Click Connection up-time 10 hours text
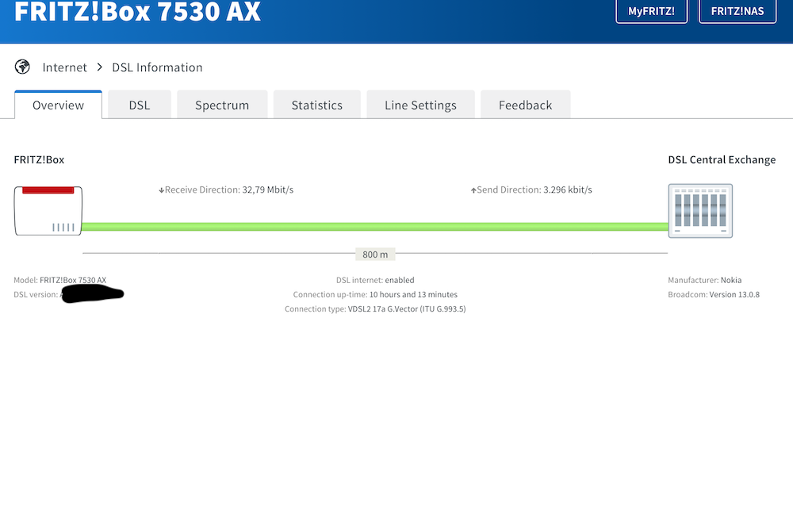Image resolution: width=793 pixels, height=532 pixels. pyautogui.click(x=375, y=294)
